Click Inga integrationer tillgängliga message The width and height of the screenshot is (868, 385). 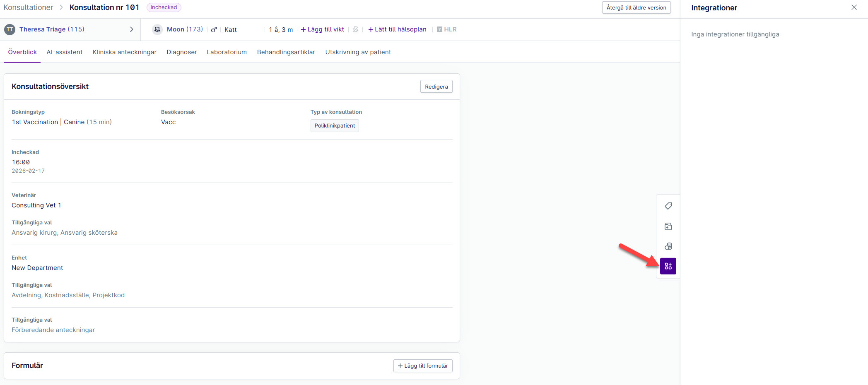click(735, 34)
